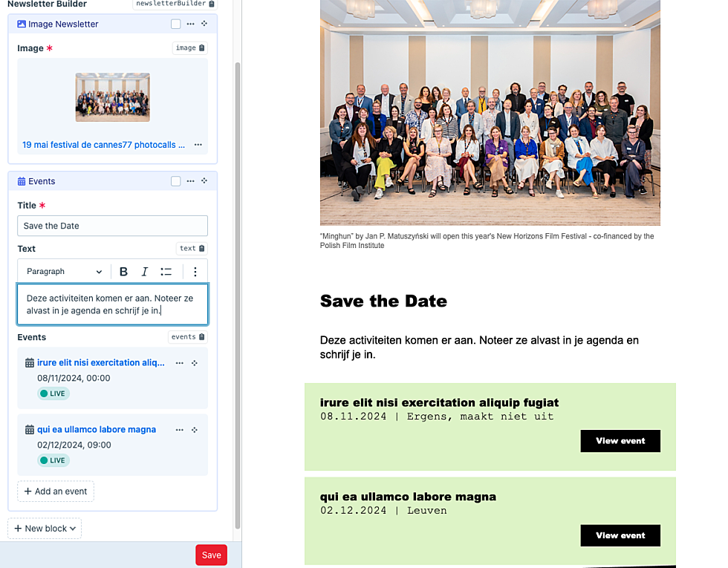Click LIVE status of 08/11/2024 event
728x568 pixels.
pos(53,394)
